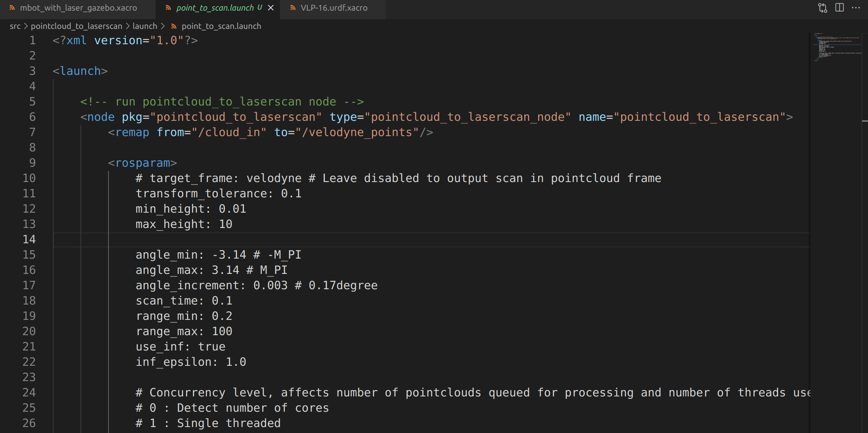
Task: Click the xml version="1.0" declaration
Action: click(x=125, y=40)
